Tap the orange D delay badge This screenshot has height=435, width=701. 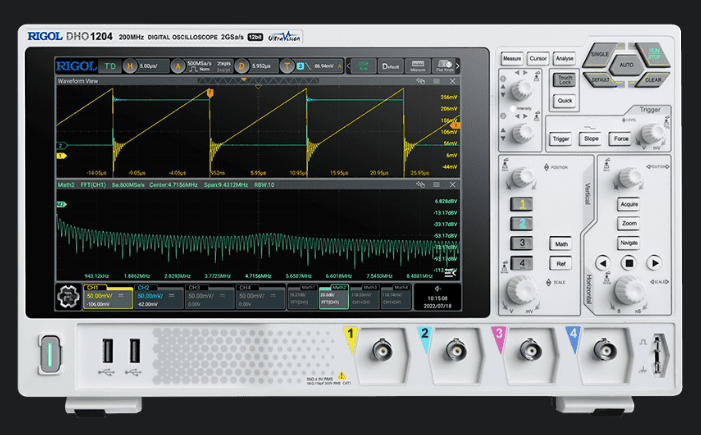tap(242, 66)
